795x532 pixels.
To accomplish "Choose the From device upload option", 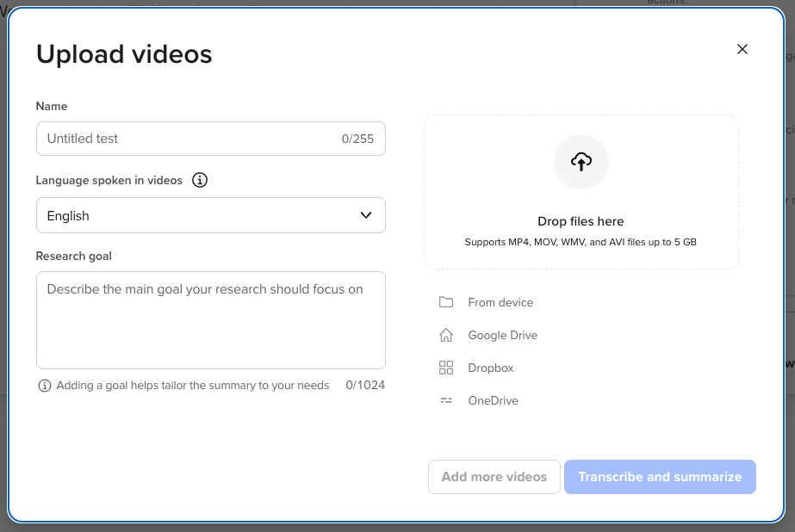I will (500, 302).
